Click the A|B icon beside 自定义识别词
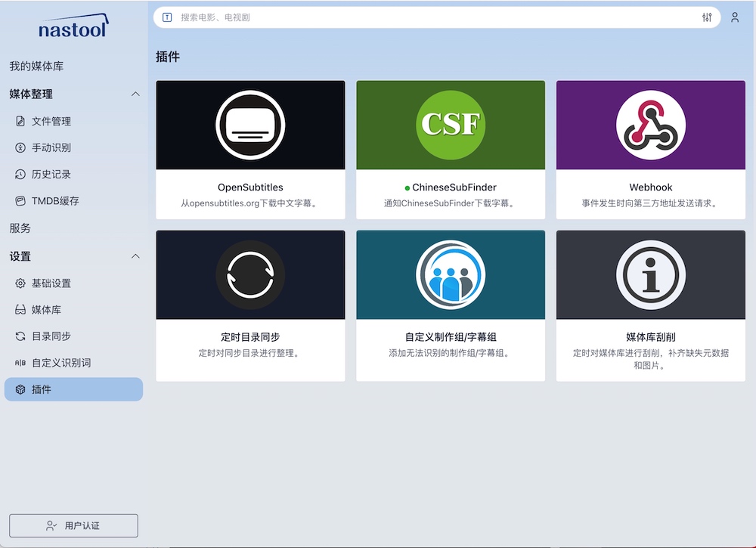Image resolution: width=756 pixels, height=548 pixels. pos(20,363)
